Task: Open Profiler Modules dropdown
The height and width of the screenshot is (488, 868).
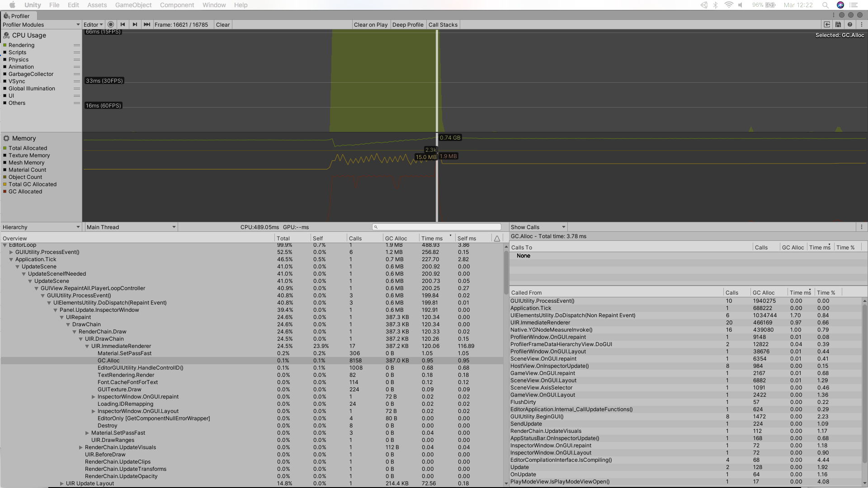Action: point(41,24)
